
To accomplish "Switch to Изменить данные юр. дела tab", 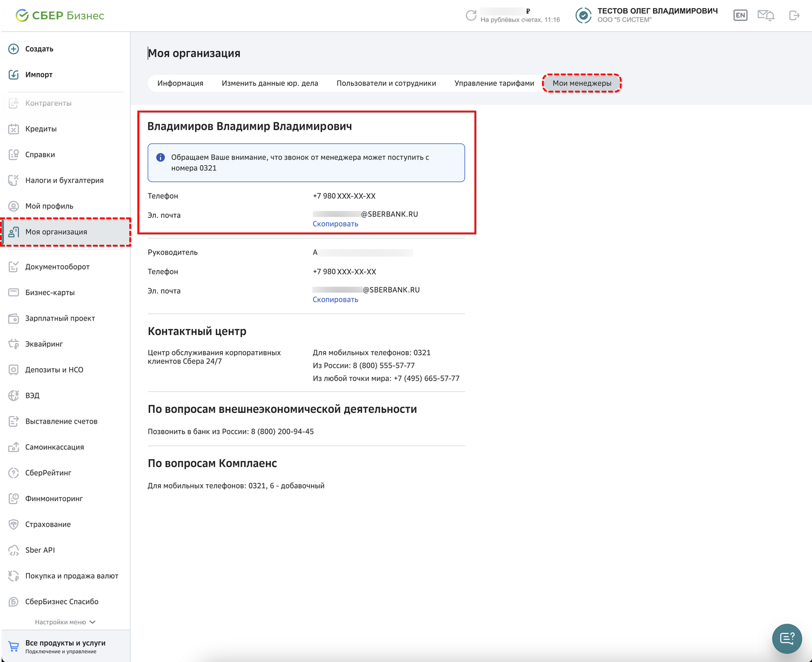I will (x=270, y=83).
